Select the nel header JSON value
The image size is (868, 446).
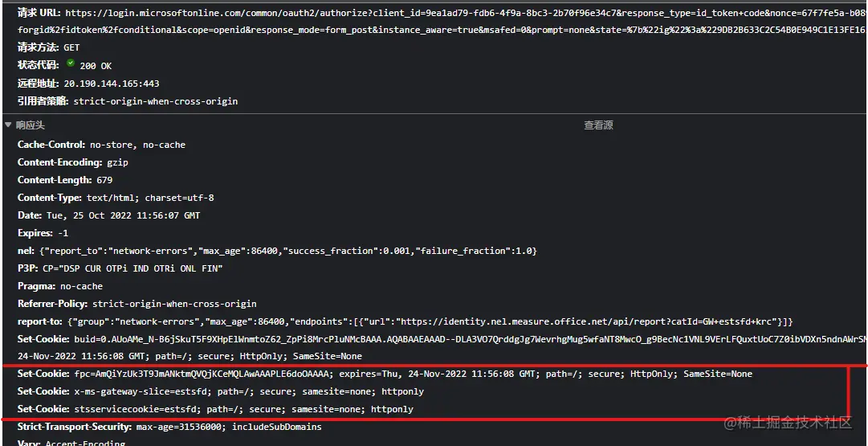(x=287, y=251)
